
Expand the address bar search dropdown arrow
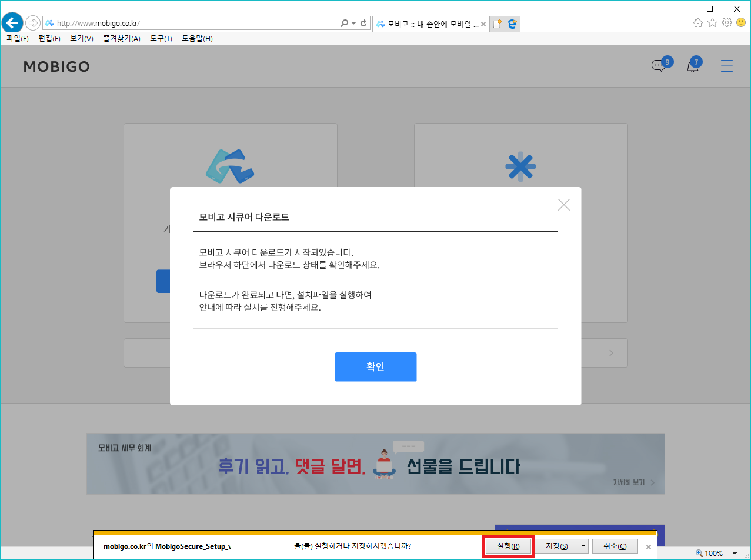click(x=353, y=24)
